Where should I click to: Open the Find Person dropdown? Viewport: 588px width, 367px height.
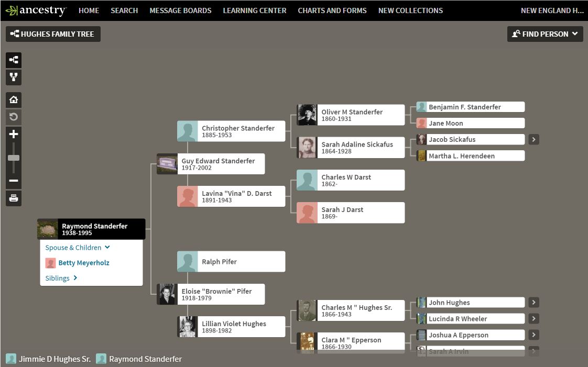coord(545,34)
